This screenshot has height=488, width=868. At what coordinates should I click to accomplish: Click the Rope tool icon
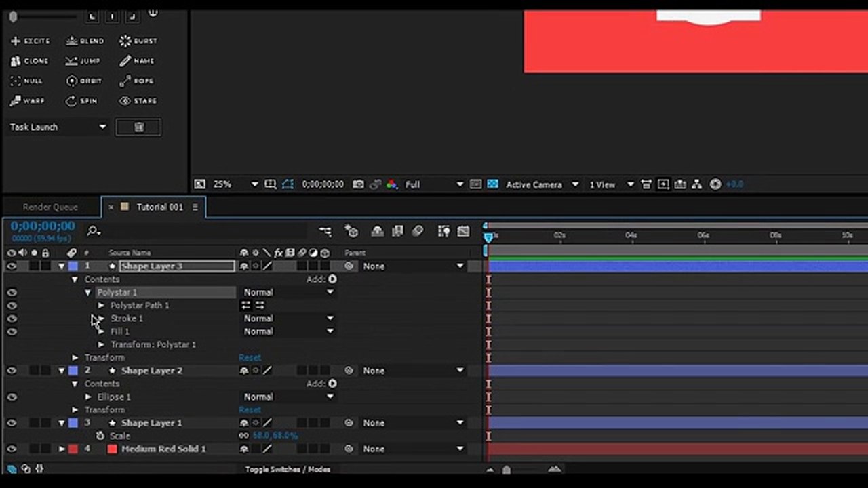(125, 81)
